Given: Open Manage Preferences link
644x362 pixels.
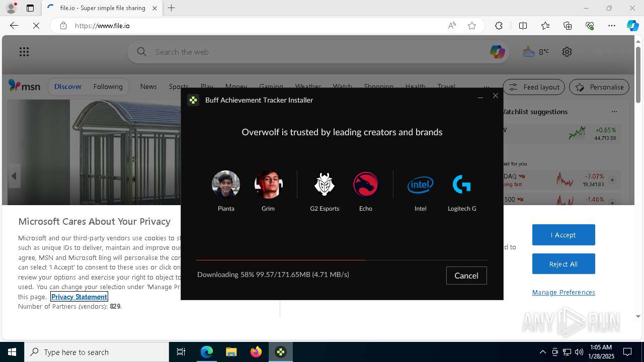Looking at the screenshot, I should tap(563, 292).
